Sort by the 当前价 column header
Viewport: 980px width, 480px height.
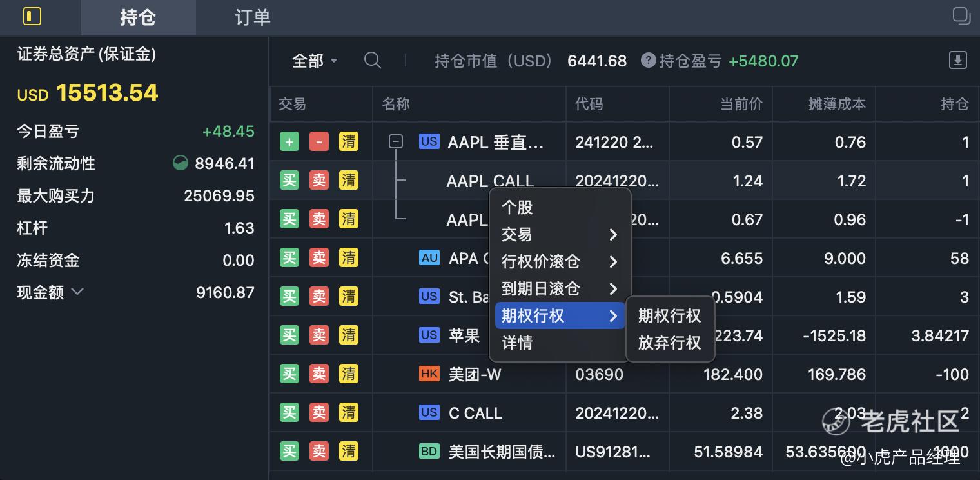pos(721,104)
